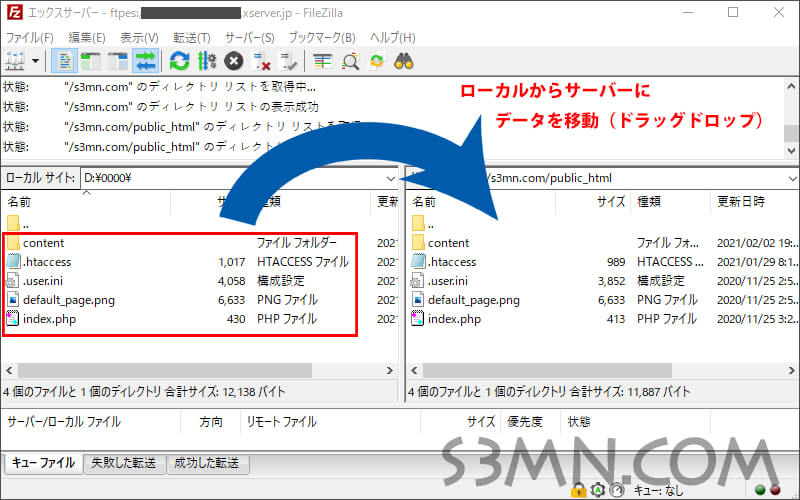This screenshot has height=500, width=800.
Task: Expand the Site Manager dropdown arrow
Action: (x=35, y=61)
